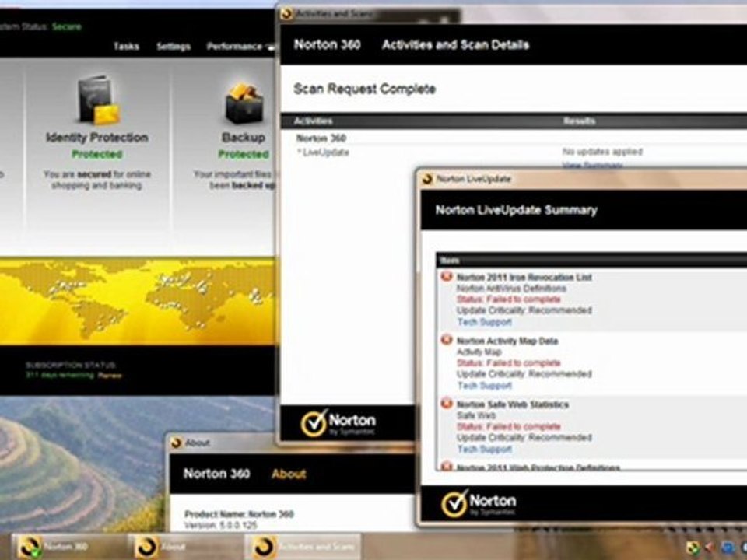This screenshot has width=747, height=560.
Task: Open the View Summary link
Action: coord(592,165)
